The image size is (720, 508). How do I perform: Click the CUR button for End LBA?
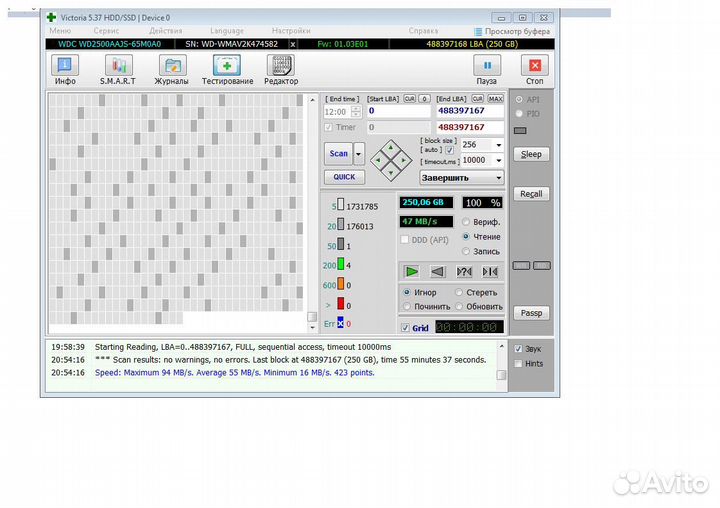click(478, 99)
